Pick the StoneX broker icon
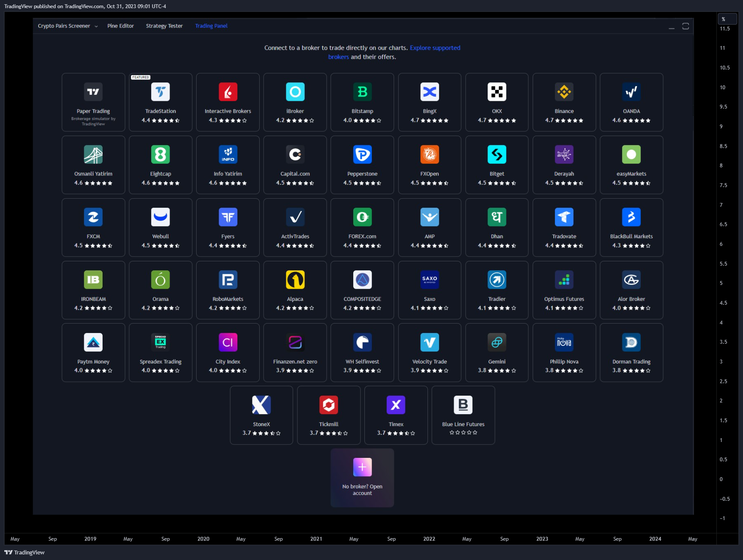Image resolution: width=743 pixels, height=560 pixels. pos(261,405)
